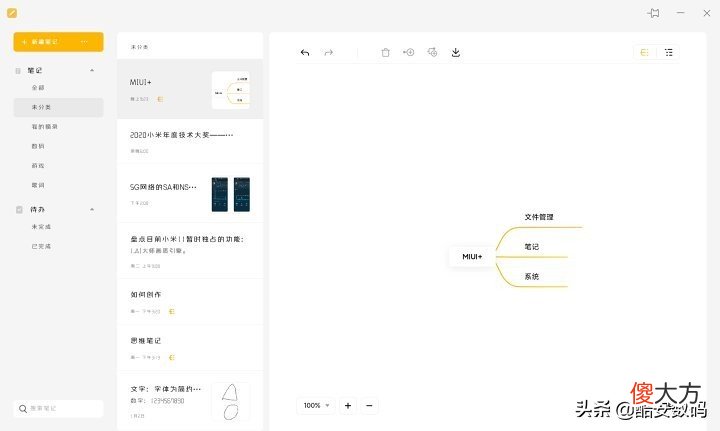Open the 2020小米年度技术大奖 note
The image size is (720, 431).
[190, 142]
